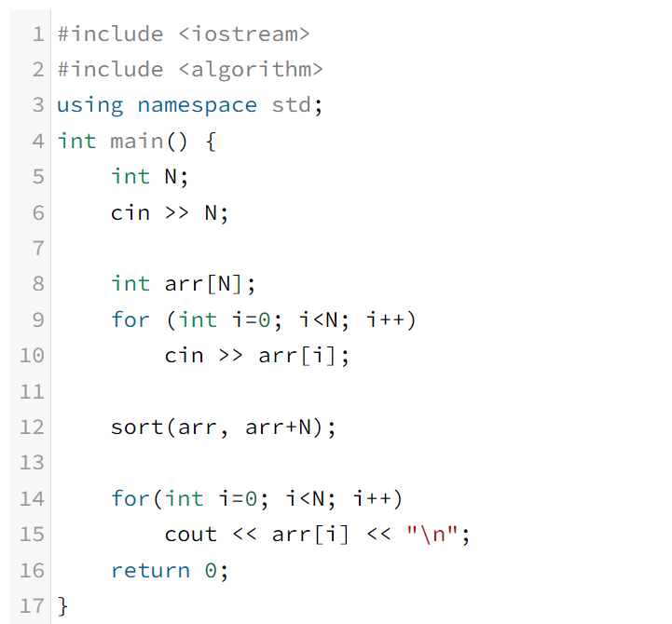Click 'cin >> N;' statement
The image size is (672, 624).
[x=170, y=213]
